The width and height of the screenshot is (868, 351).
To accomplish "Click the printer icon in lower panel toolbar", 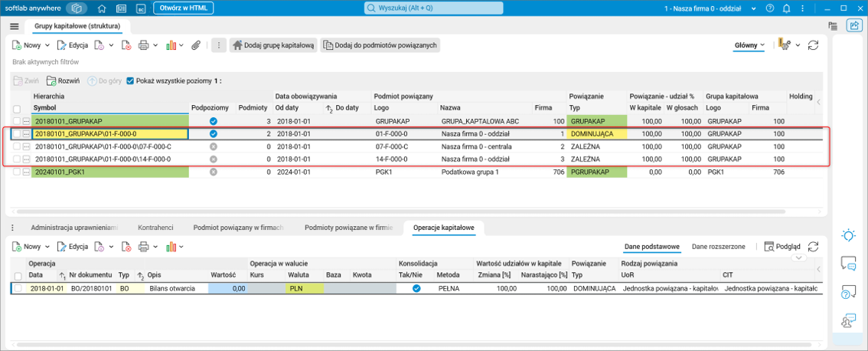I will point(143,246).
